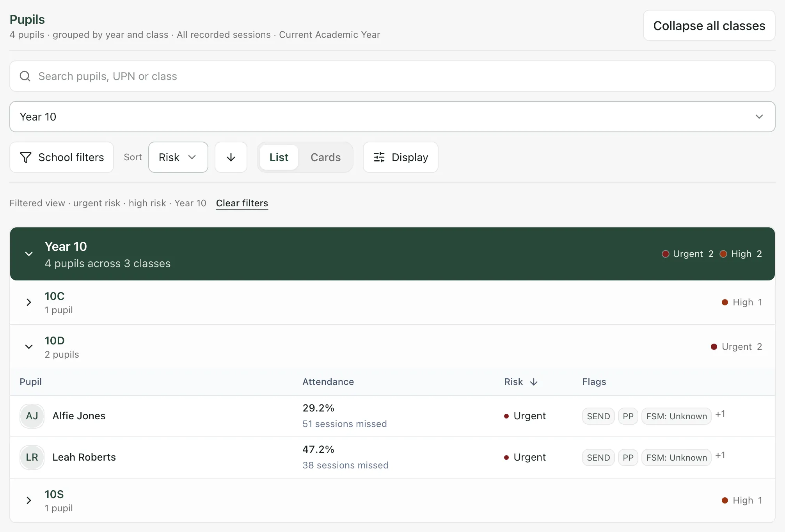Switch to List view
785x532 pixels.
pyautogui.click(x=279, y=157)
